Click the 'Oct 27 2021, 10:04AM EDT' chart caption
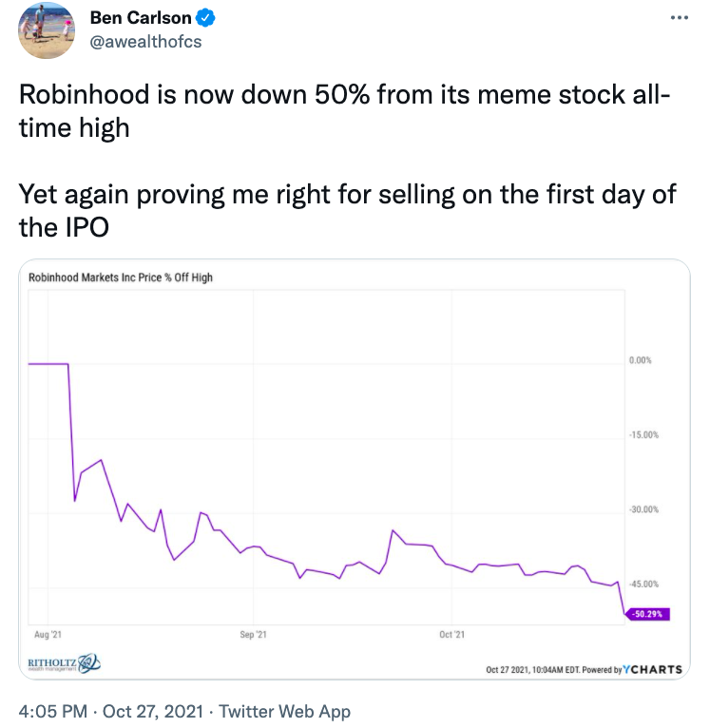 click(x=531, y=670)
